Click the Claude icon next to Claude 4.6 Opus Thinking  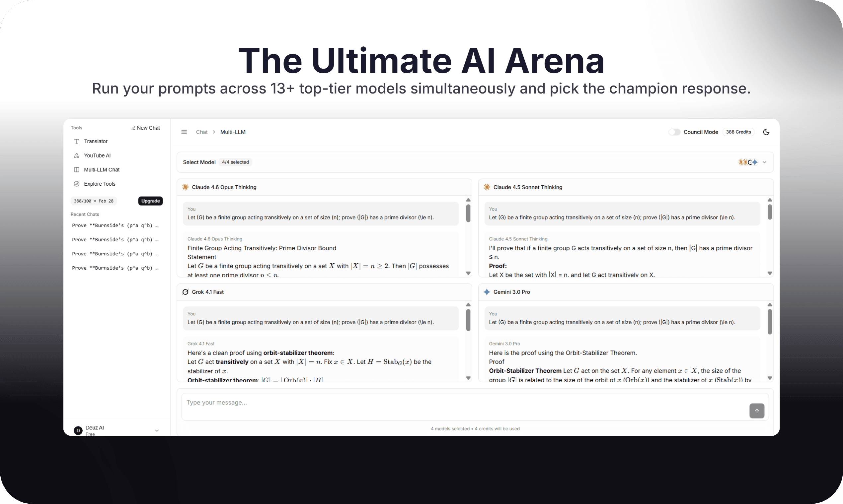[185, 187]
